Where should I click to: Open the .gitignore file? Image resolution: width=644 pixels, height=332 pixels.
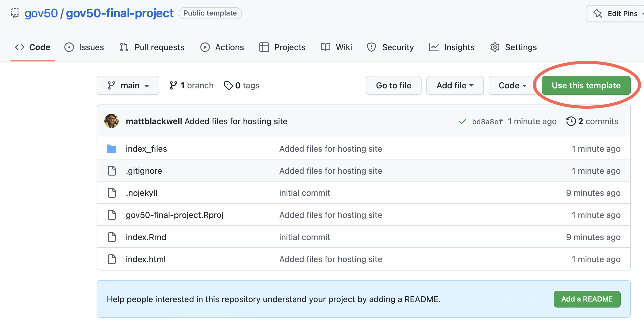[144, 171]
